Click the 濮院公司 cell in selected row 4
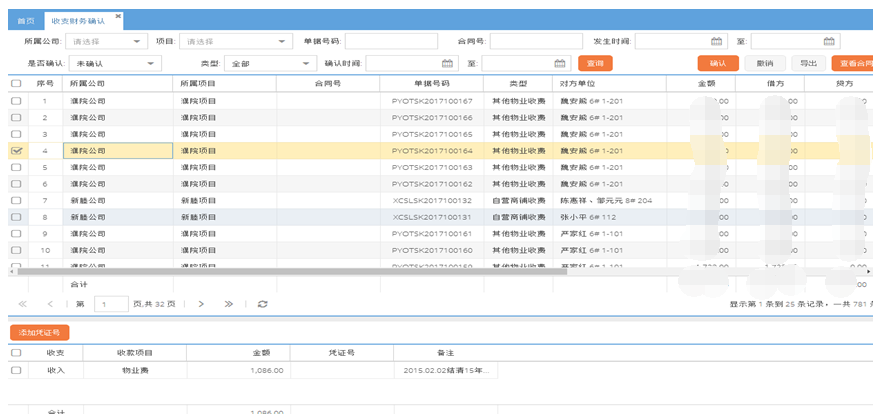The width and height of the screenshot is (894, 416). (x=117, y=150)
